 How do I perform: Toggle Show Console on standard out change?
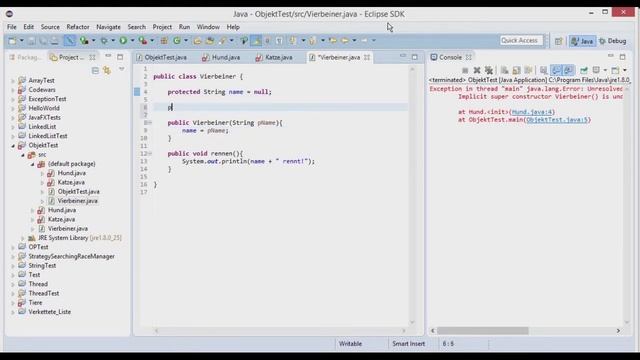tap(556, 70)
